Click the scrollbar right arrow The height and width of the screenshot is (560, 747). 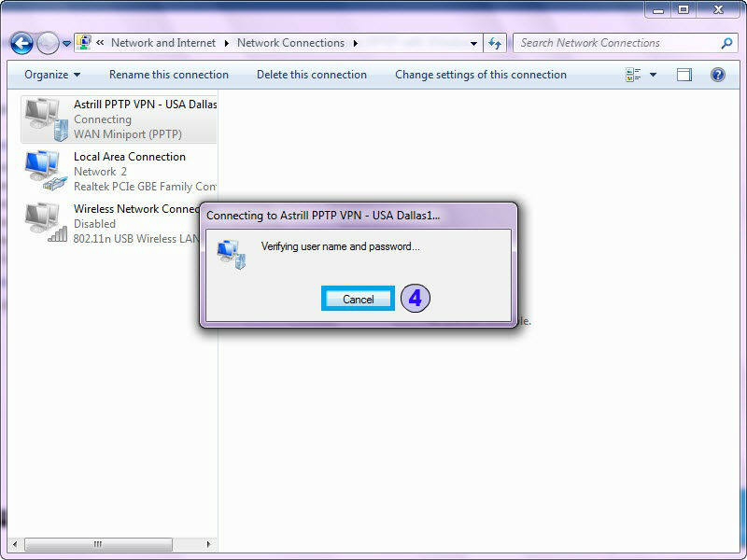pos(208,544)
